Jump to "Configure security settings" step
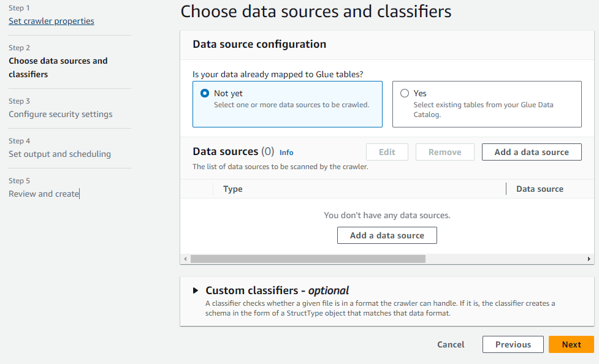 (x=61, y=114)
